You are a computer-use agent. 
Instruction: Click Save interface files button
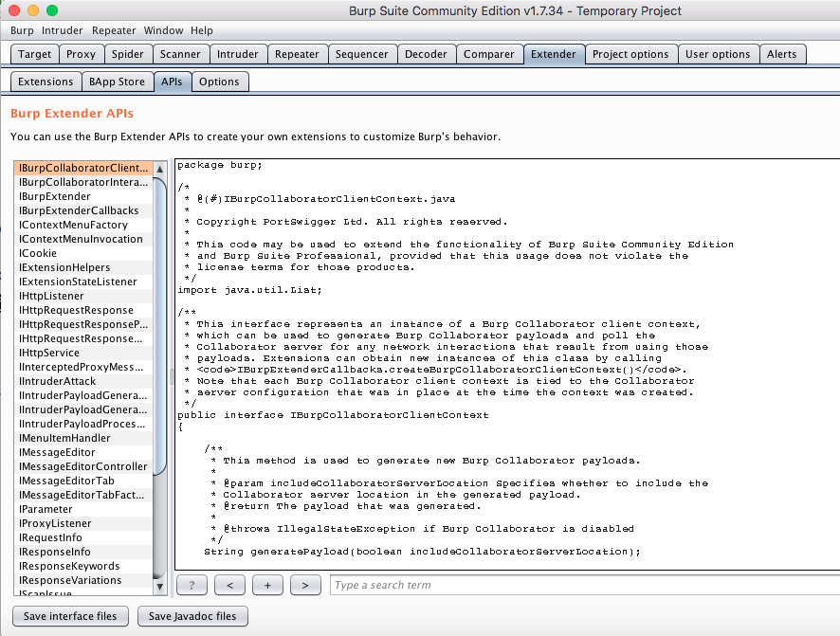(x=70, y=616)
